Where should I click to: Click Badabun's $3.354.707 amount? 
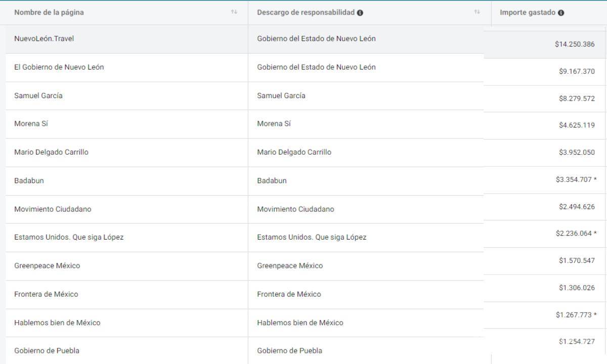click(x=573, y=180)
